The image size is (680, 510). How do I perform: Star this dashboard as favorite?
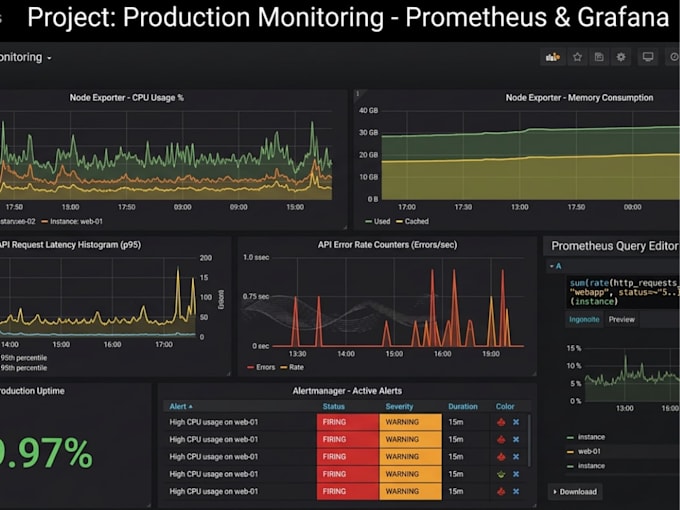click(577, 57)
